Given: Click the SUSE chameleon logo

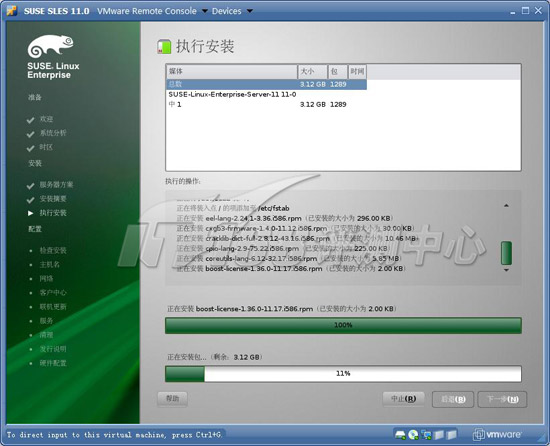Looking at the screenshot, I should click(51, 46).
